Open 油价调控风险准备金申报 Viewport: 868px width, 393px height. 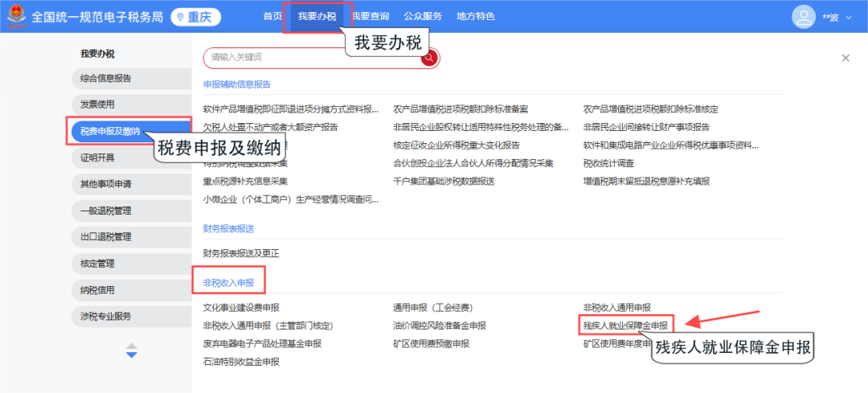click(440, 325)
